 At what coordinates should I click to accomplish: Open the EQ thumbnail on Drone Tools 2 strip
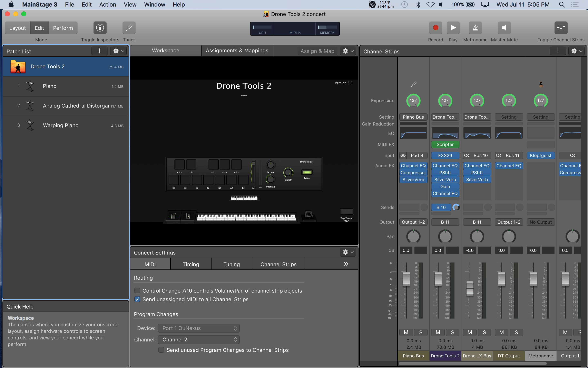pos(445,133)
